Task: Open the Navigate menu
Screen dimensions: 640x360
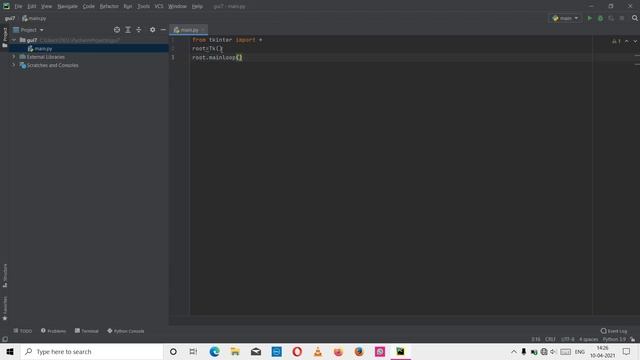Action: pyautogui.click(x=67, y=7)
